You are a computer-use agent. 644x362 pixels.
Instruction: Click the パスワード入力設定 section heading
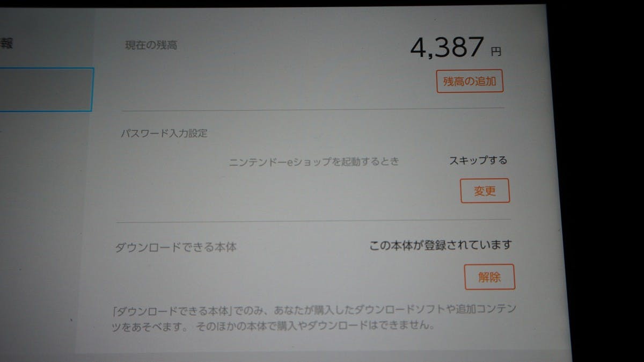(x=164, y=133)
